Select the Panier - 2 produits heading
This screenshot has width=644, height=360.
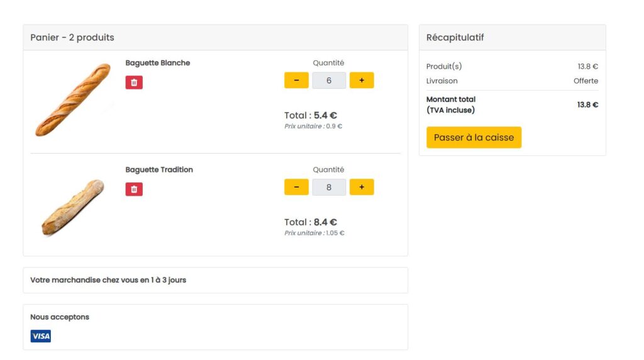click(72, 37)
